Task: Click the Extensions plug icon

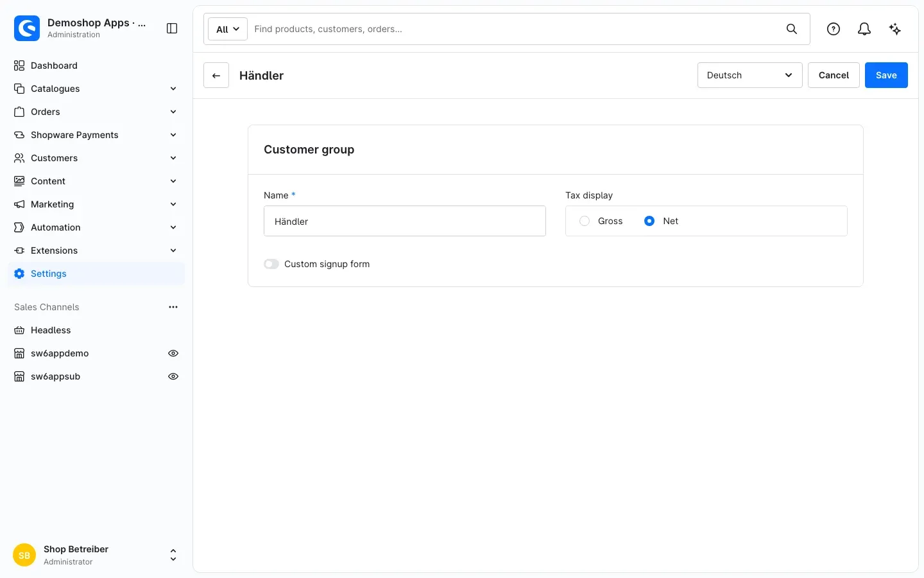Action: [19, 250]
